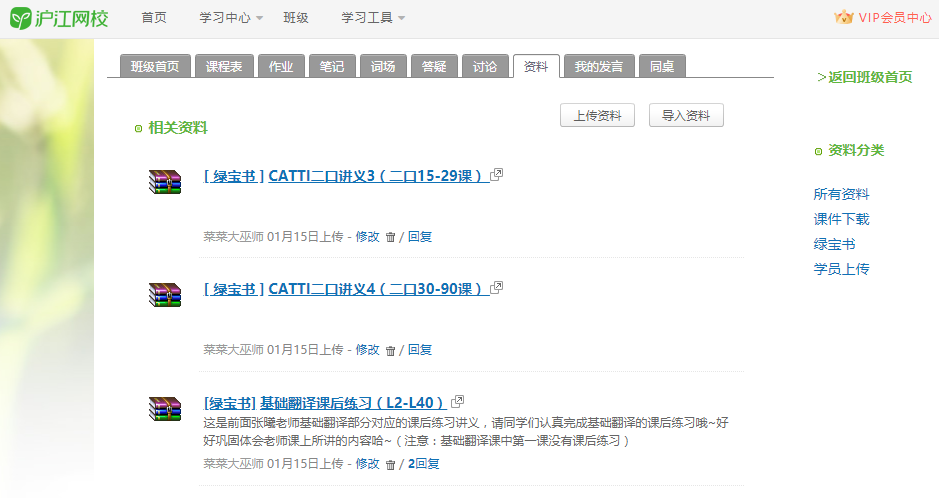The image size is (939, 498).
Task: Go back via 返回班级首页 link
Action: pyautogui.click(x=865, y=77)
